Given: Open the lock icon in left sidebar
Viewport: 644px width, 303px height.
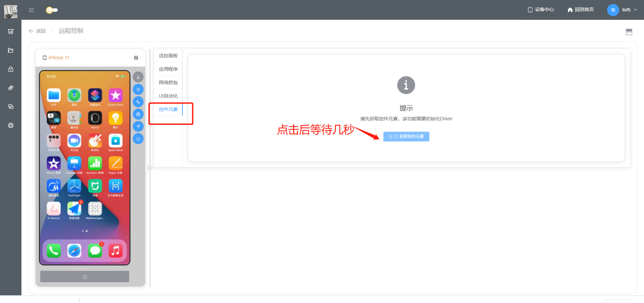Looking at the screenshot, I should click(11, 69).
